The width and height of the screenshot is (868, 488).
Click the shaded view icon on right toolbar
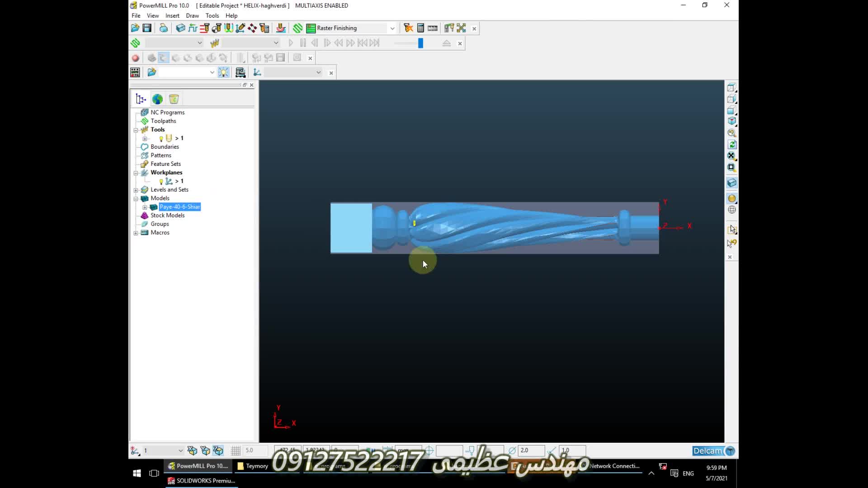[731, 198]
